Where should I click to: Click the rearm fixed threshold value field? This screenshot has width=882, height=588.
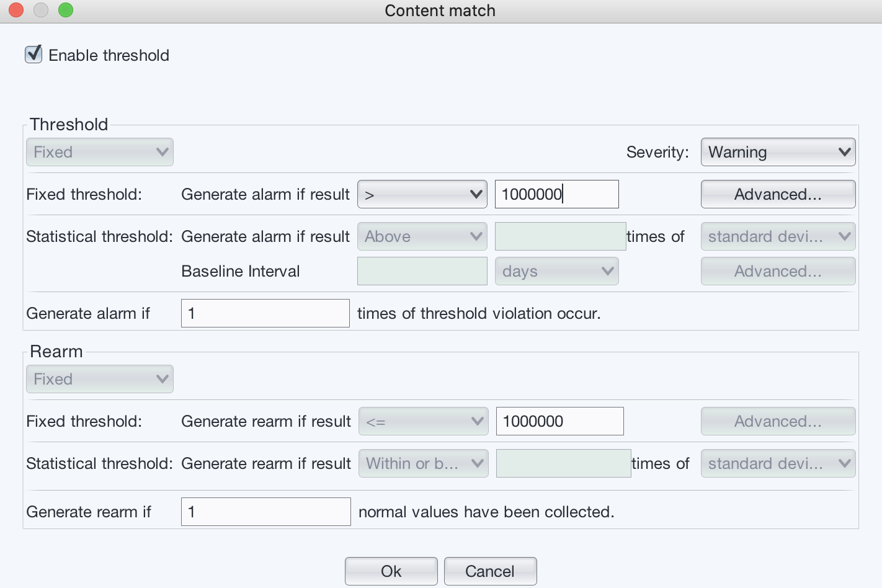[559, 421]
